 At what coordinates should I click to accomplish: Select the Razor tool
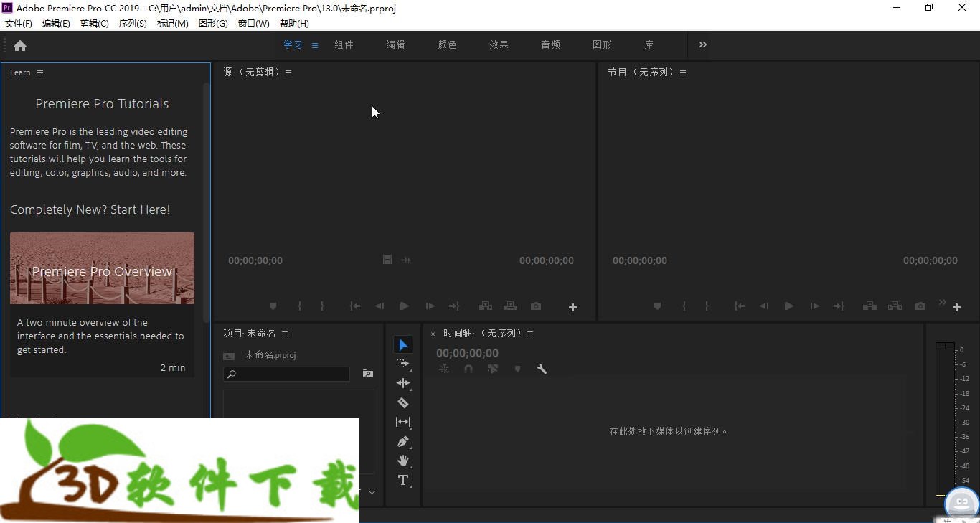pyautogui.click(x=403, y=402)
